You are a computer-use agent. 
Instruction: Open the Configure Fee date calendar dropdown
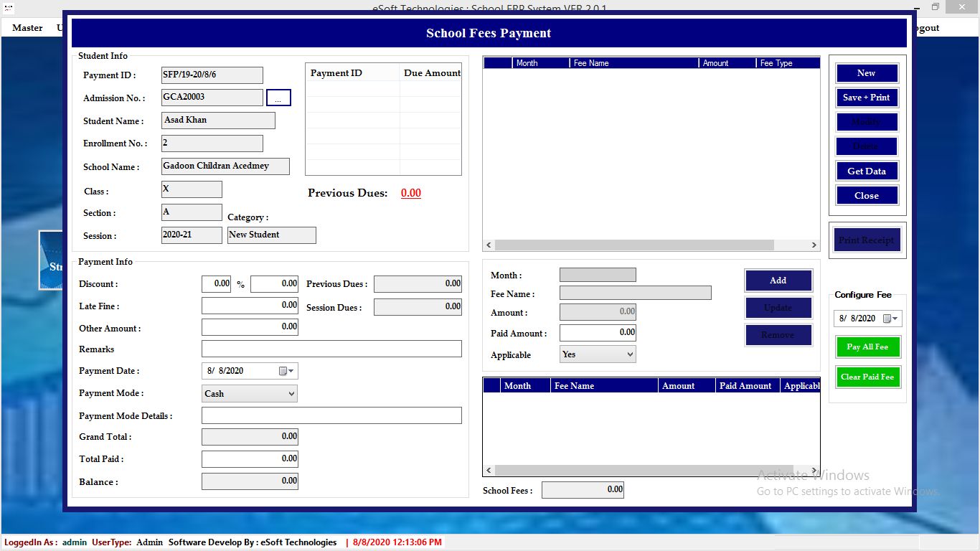[891, 319]
